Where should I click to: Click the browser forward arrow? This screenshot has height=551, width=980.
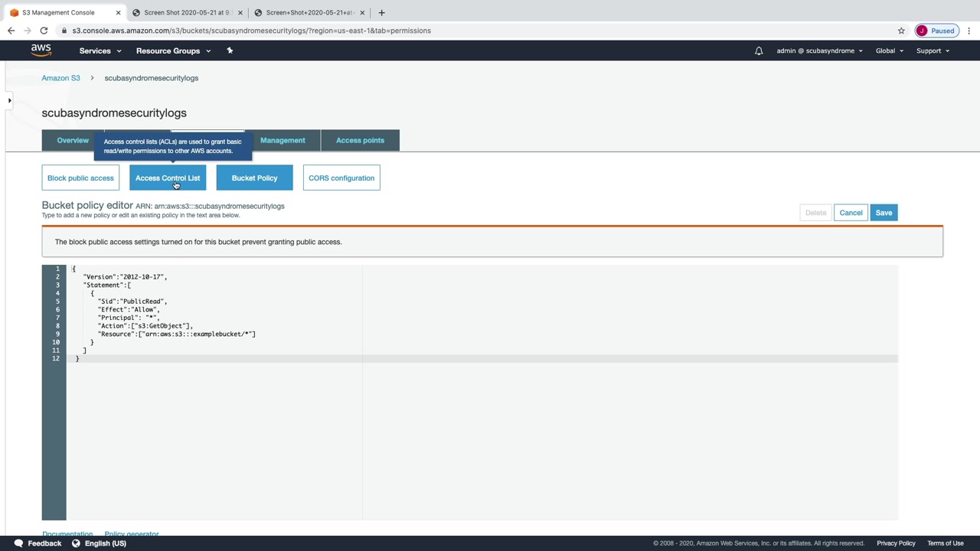[x=28, y=31]
